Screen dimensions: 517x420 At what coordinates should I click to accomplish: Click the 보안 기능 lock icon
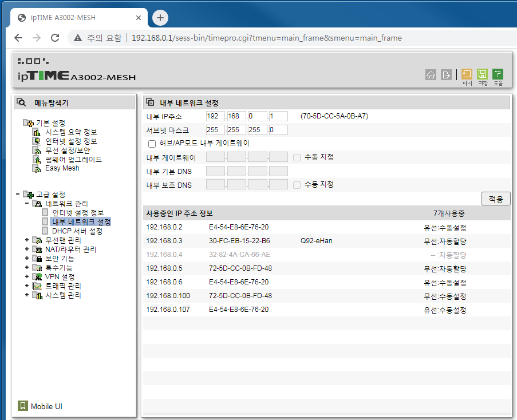click(x=37, y=259)
